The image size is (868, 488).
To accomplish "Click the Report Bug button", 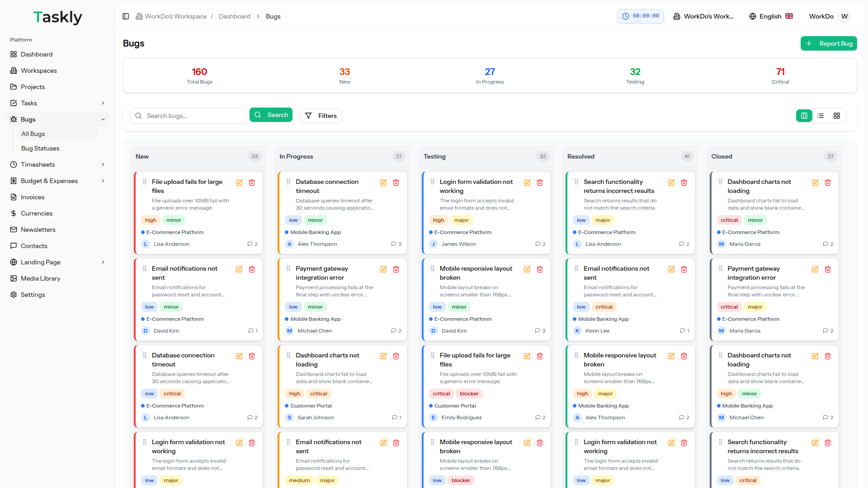I will 829,43.
